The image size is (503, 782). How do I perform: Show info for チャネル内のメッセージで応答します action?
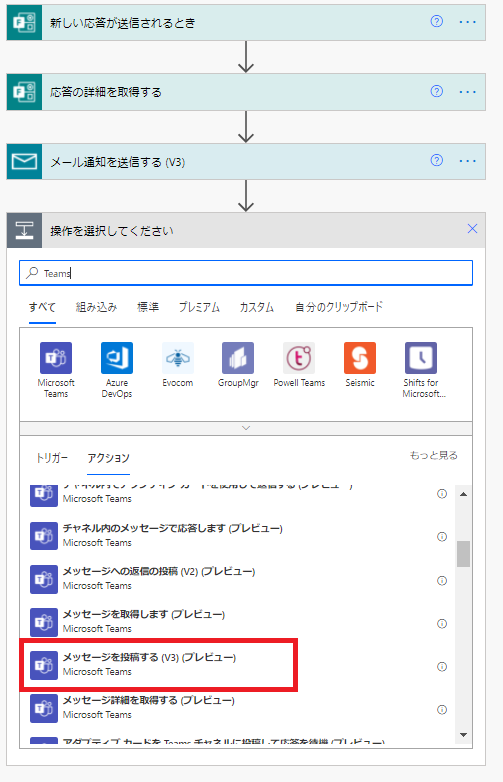[x=442, y=537]
